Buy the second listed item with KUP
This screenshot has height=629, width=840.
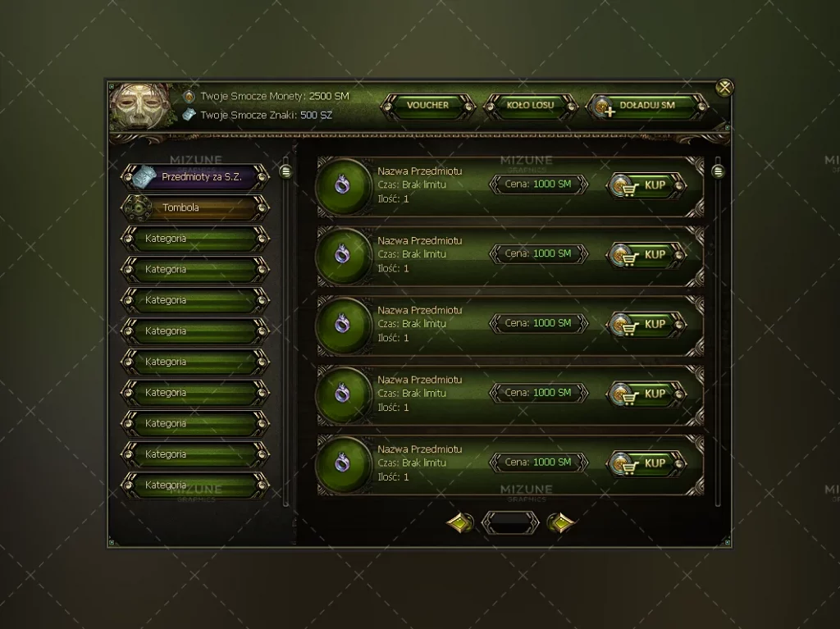(646, 255)
